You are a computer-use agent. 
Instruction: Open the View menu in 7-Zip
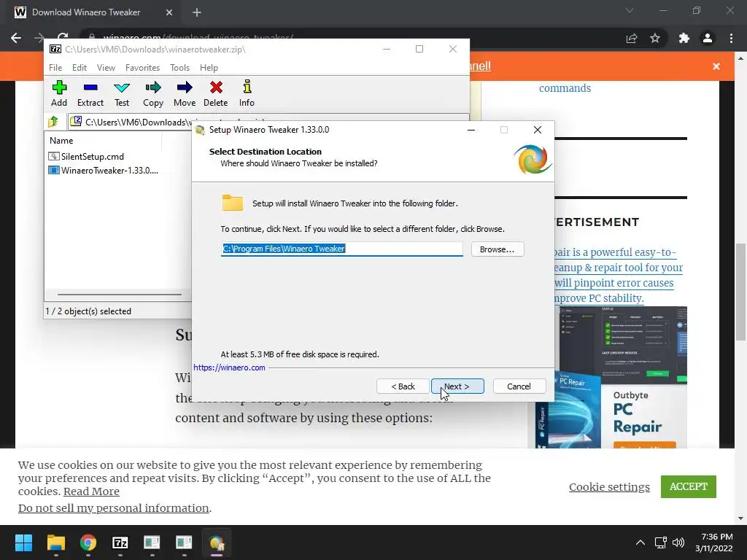[x=106, y=68]
